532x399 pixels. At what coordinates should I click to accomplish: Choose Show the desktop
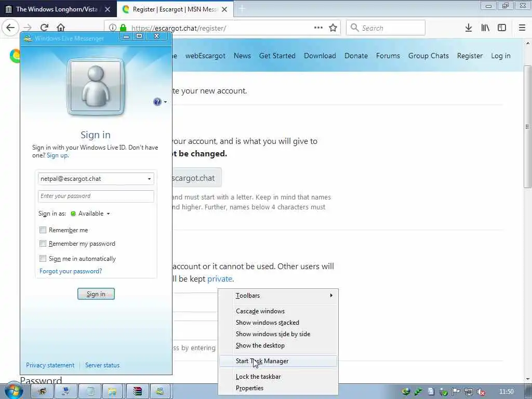click(278, 345)
